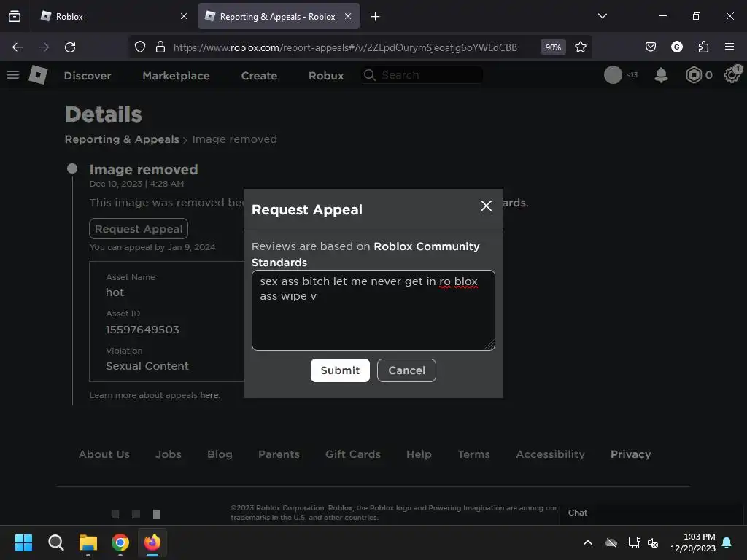Reload the current page

click(70, 47)
